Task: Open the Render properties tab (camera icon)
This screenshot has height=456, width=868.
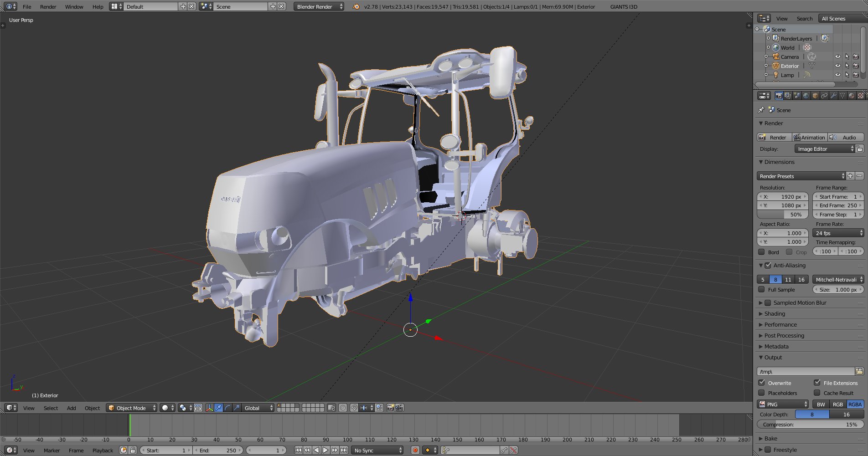Action: pyautogui.click(x=779, y=96)
